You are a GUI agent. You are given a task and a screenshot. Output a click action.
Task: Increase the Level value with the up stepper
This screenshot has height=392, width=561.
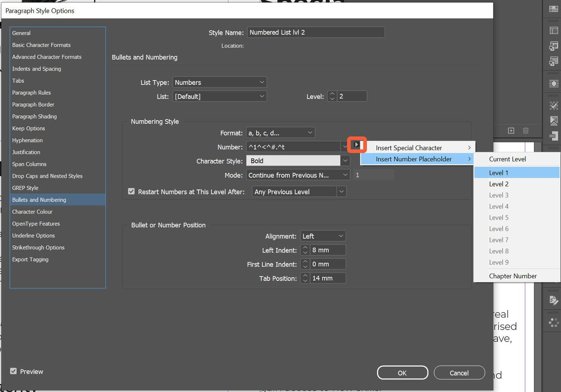click(332, 94)
